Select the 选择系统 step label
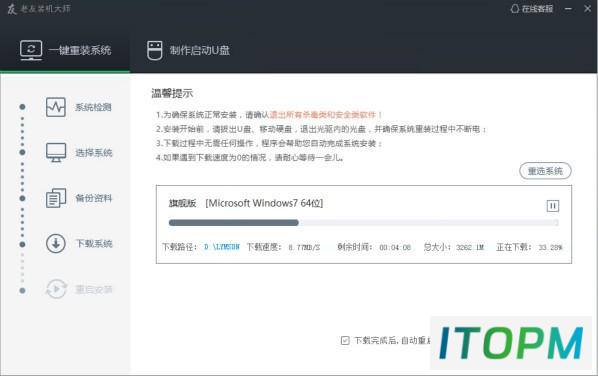Viewport: 598px width, 376px height. pos(94,153)
